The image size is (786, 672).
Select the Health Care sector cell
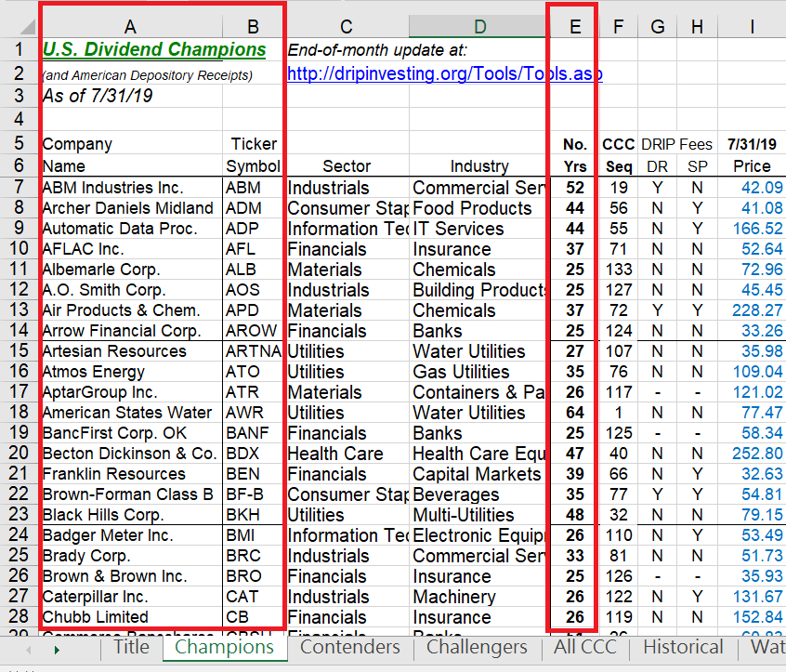[x=347, y=454]
